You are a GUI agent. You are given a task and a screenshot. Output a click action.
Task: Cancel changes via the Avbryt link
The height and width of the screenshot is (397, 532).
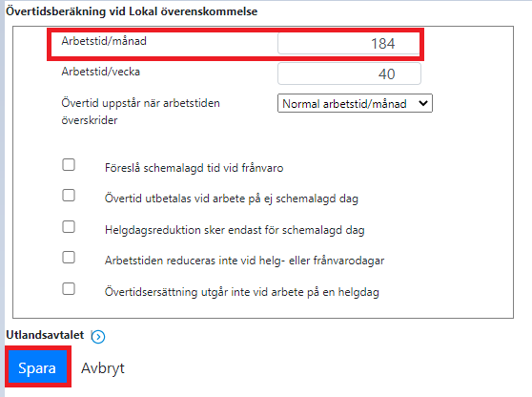pyautogui.click(x=103, y=368)
